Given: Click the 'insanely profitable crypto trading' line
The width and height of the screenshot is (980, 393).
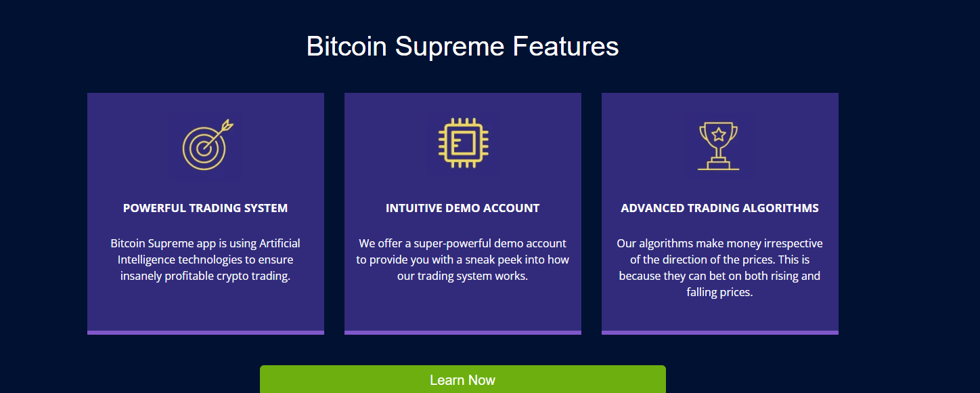Looking at the screenshot, I should pos(205,276).
